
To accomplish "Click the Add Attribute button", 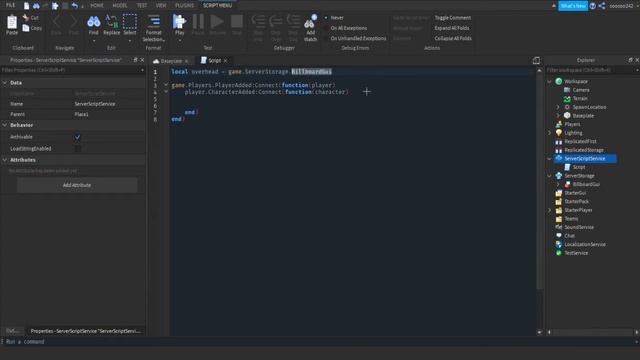I will [x=77, y=185].
